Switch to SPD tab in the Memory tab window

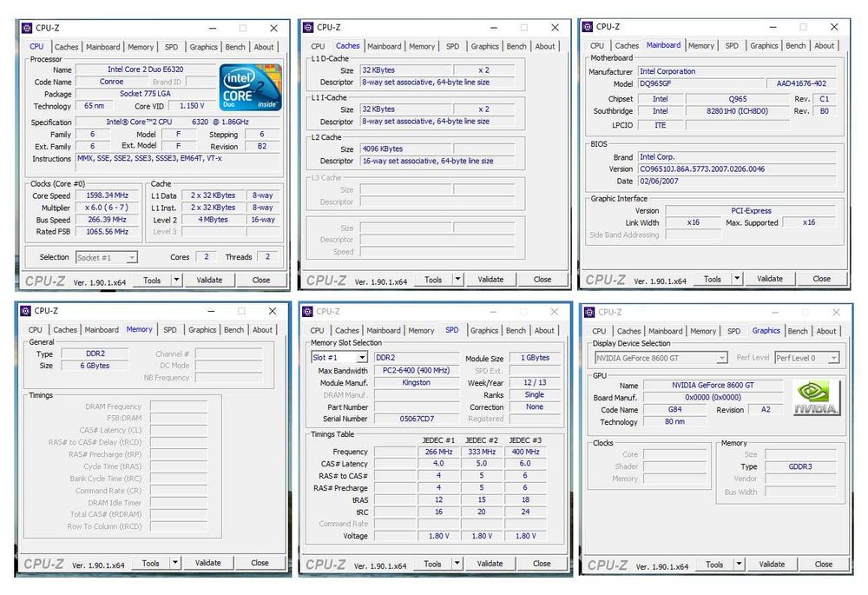click(x=170, y=329)
